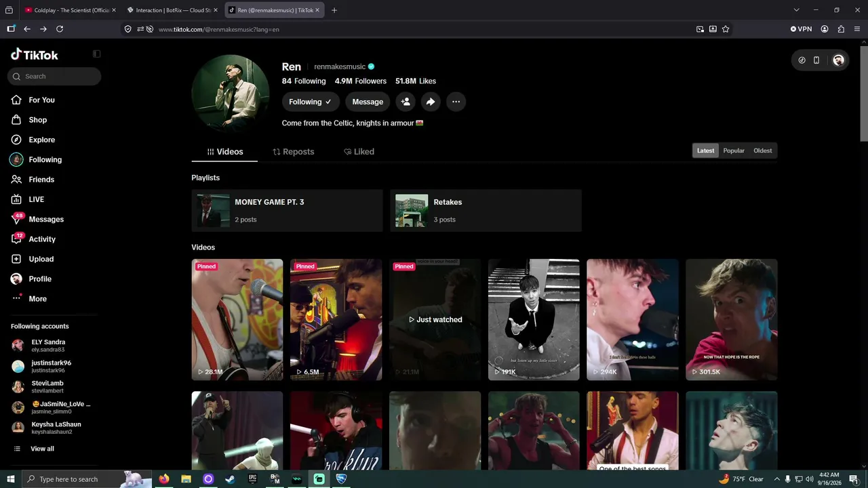
Task: Click the TikTok Search field
Action: 54,77
